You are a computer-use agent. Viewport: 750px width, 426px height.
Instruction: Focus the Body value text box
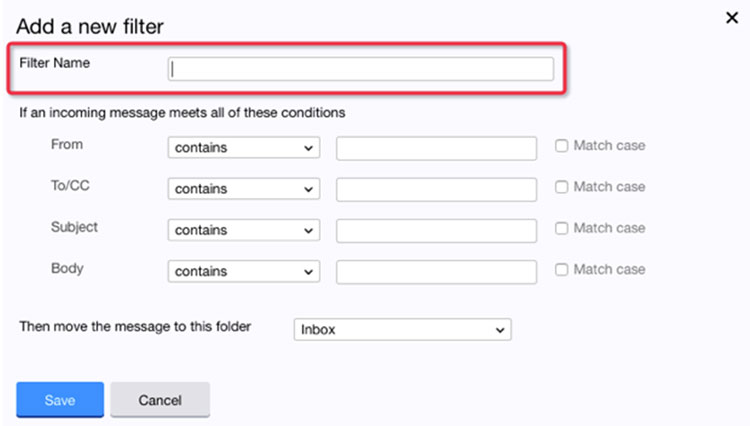tap(436, 272)
